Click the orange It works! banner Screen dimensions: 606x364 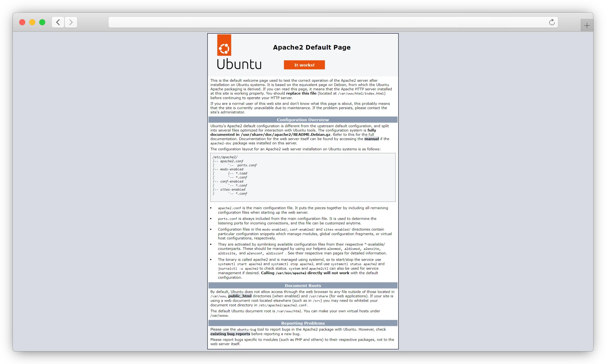304,65
